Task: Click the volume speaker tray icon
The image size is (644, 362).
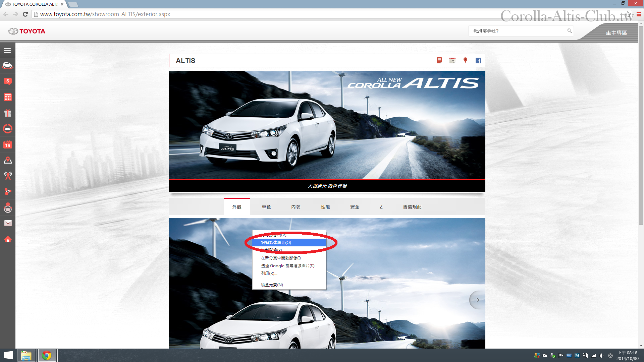Action: click(601, 356)
